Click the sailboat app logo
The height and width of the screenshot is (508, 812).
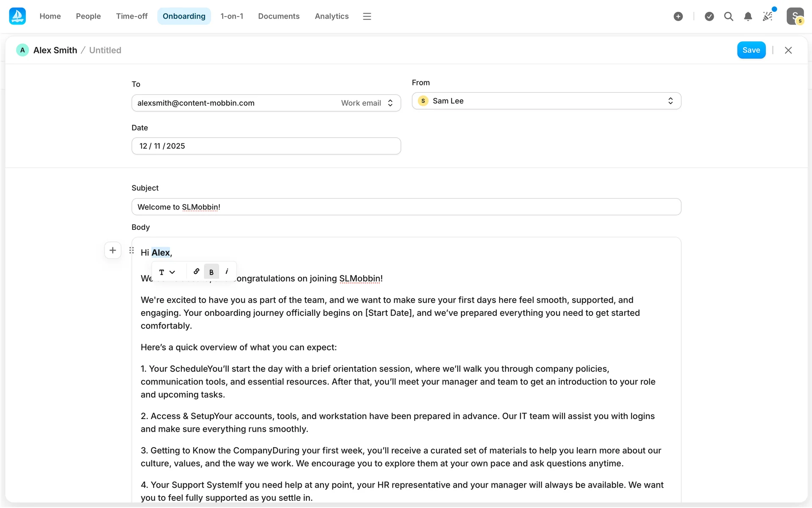(x=17, y=16)
